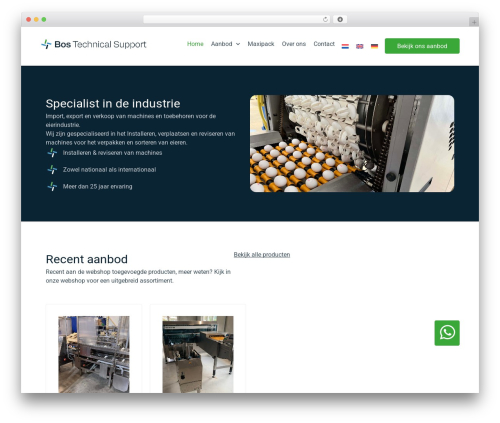The width and height of the screenshot is (500, 423).
Task: Click the Specialist in de industrie heading
Action: pos(113,104)
